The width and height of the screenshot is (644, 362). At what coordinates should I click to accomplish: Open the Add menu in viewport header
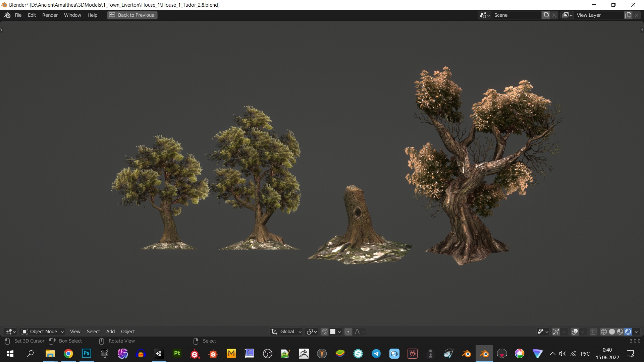[x=110, y=331]
